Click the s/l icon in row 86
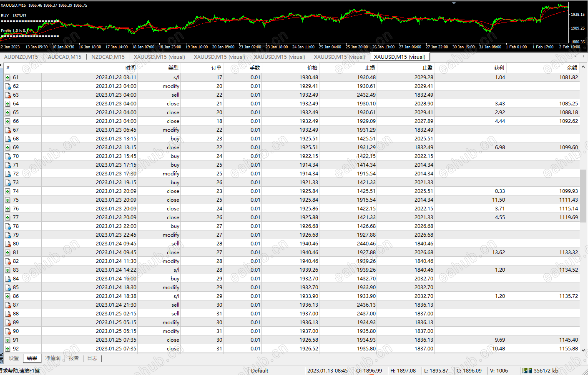588x375 pixels. 8,296
